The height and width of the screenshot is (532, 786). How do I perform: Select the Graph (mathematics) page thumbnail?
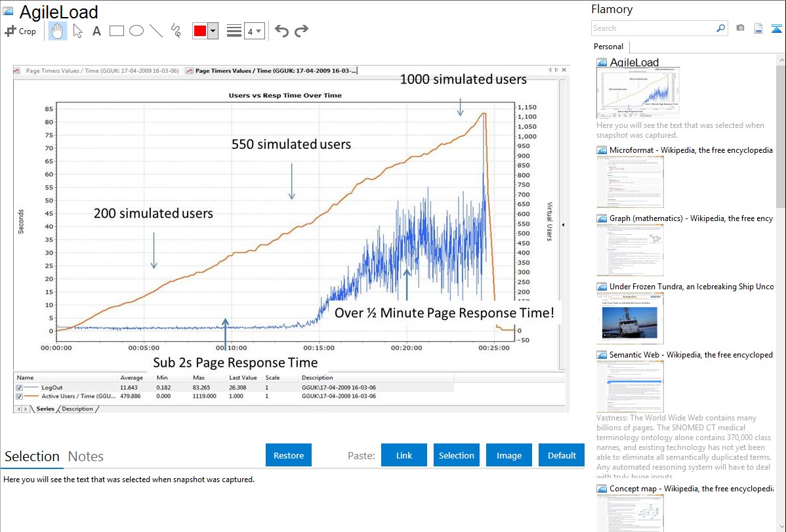coord(630,250)
